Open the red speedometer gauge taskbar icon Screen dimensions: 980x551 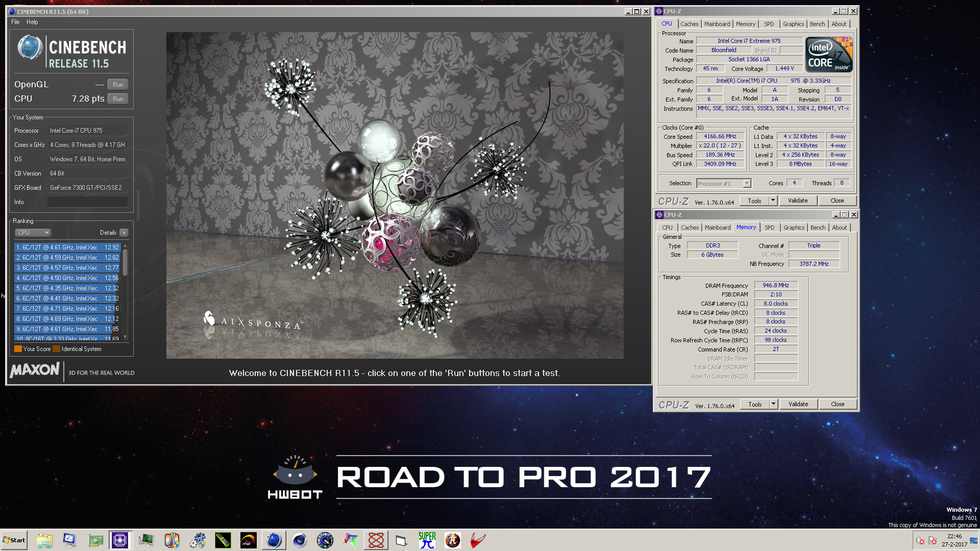coord(249,540)
